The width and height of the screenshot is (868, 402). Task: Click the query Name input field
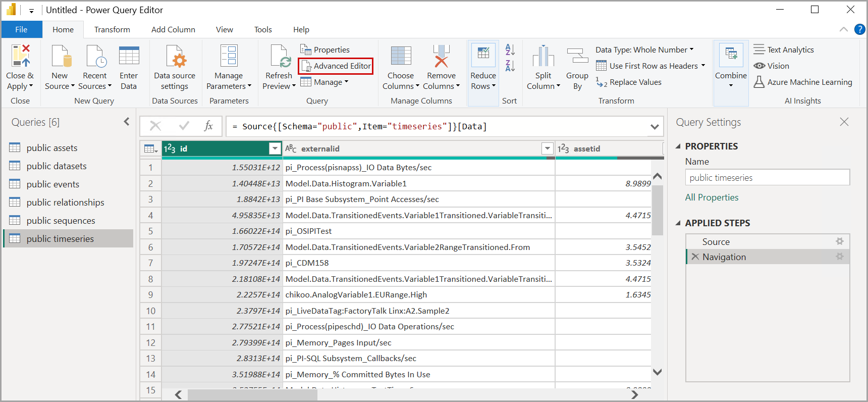pos(767,178)
